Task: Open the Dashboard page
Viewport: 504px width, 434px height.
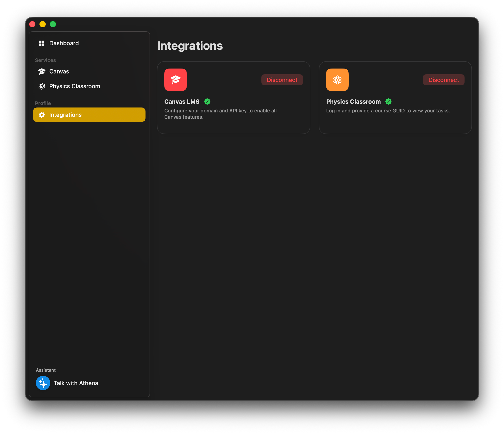Action: pos(64,43)
